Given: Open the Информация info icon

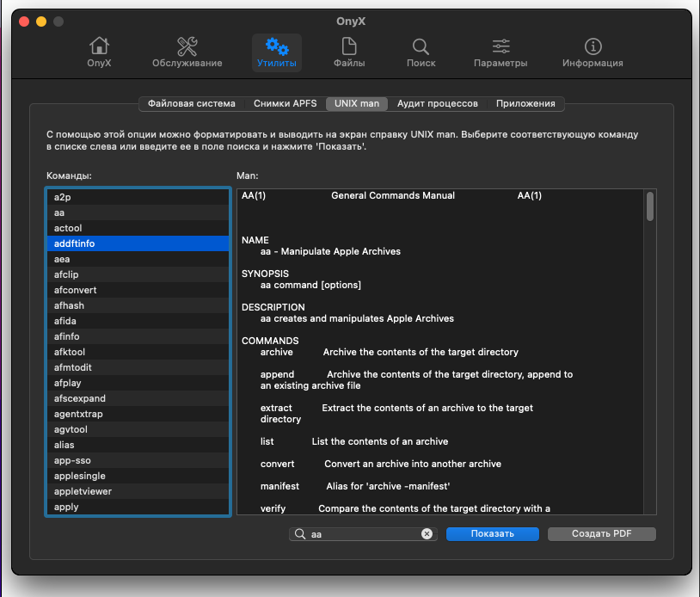Looking at the screenshot, I should pos(593,52).
